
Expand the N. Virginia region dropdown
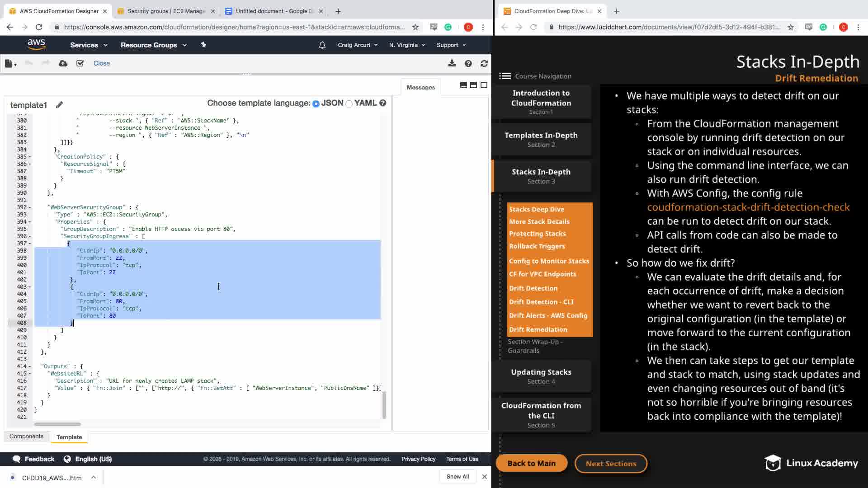(407, 45)
